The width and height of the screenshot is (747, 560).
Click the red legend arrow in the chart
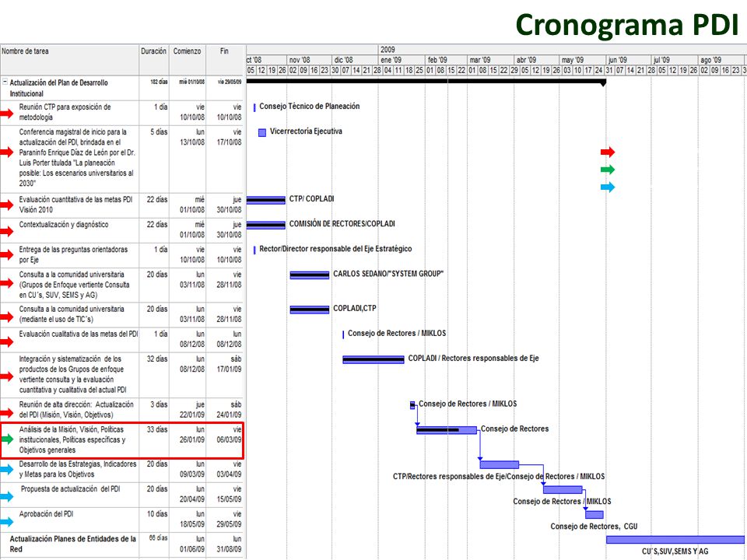pyautogui.click(x=608, y=152)
